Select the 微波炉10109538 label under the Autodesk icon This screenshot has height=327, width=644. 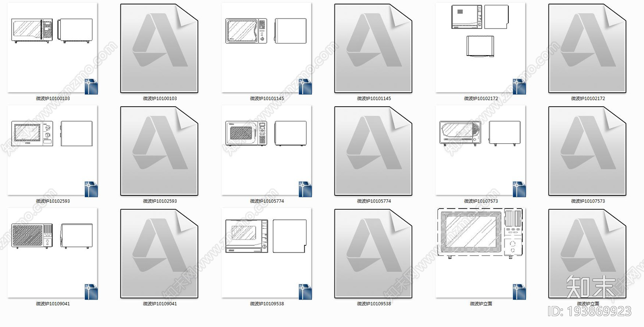point(374,304)
